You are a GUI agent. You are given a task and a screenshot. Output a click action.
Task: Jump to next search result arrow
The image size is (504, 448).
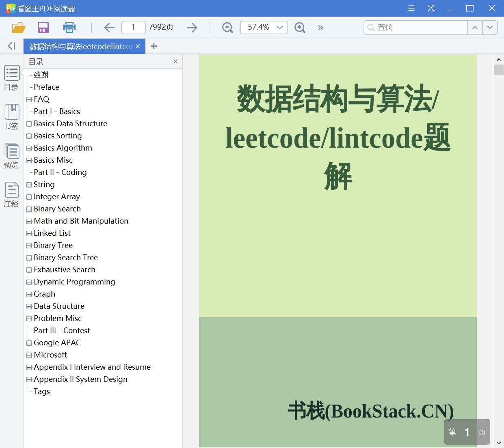pyautogui.click(x=490, y=28)
